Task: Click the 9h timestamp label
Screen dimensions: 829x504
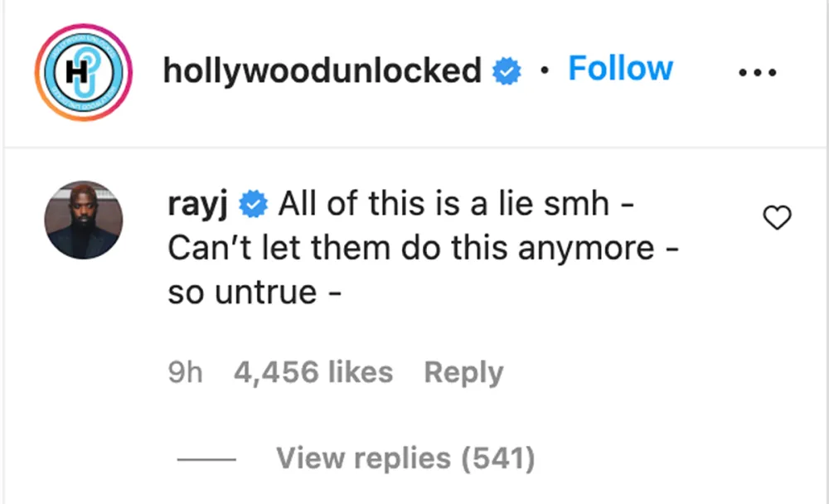Action: click(x=186, y=372)
